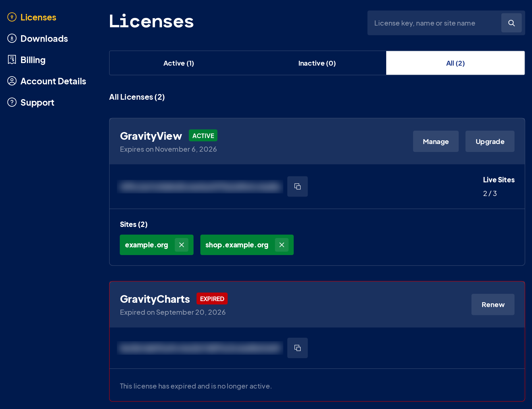Click the blurred GravityView license key field
This screenshot has height=409, width=532.
click(x=200, y=186)
